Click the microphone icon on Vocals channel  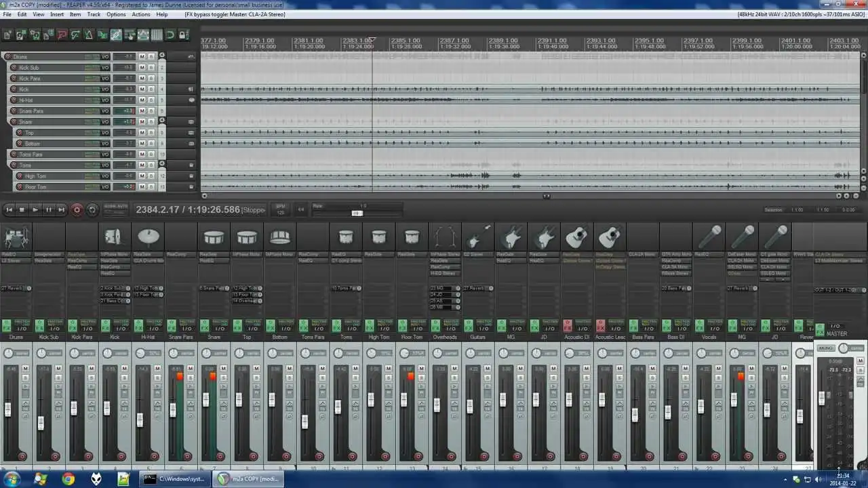tap(709, 237)
